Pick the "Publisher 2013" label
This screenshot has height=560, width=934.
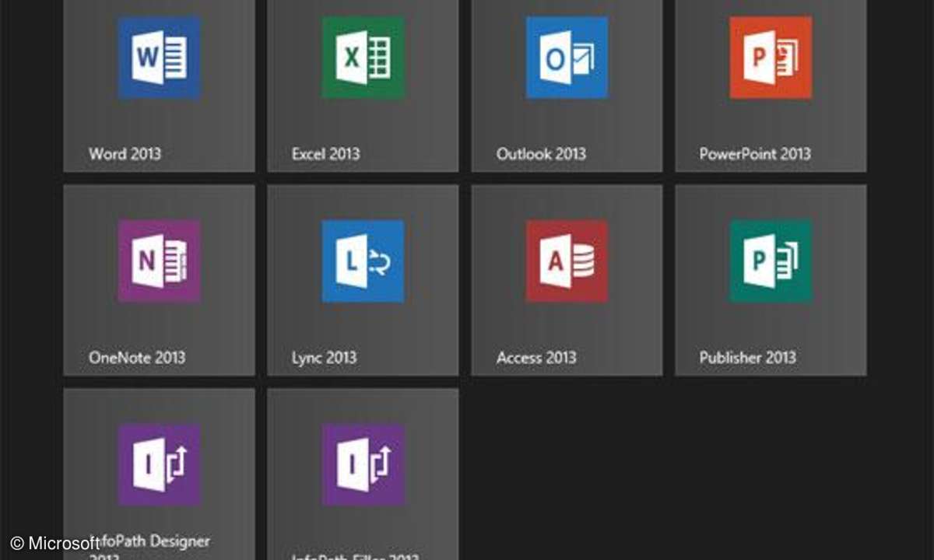tap(747, 357)
